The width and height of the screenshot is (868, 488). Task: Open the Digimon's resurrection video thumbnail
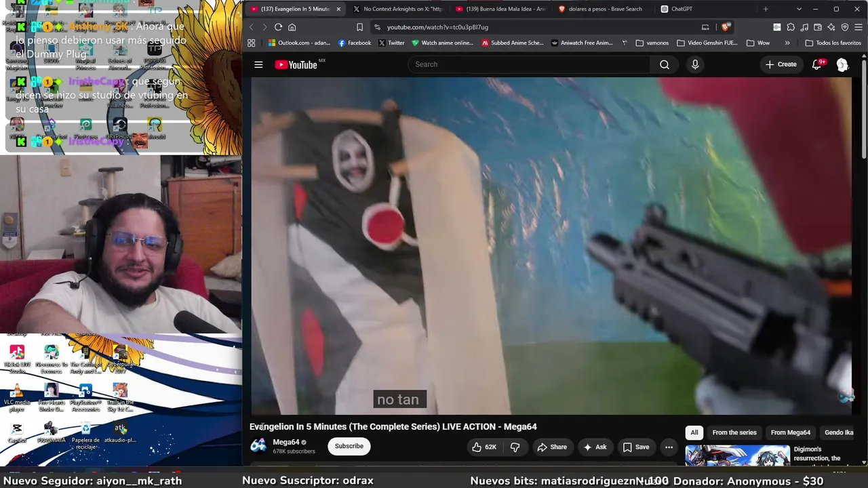pos(737,455)
